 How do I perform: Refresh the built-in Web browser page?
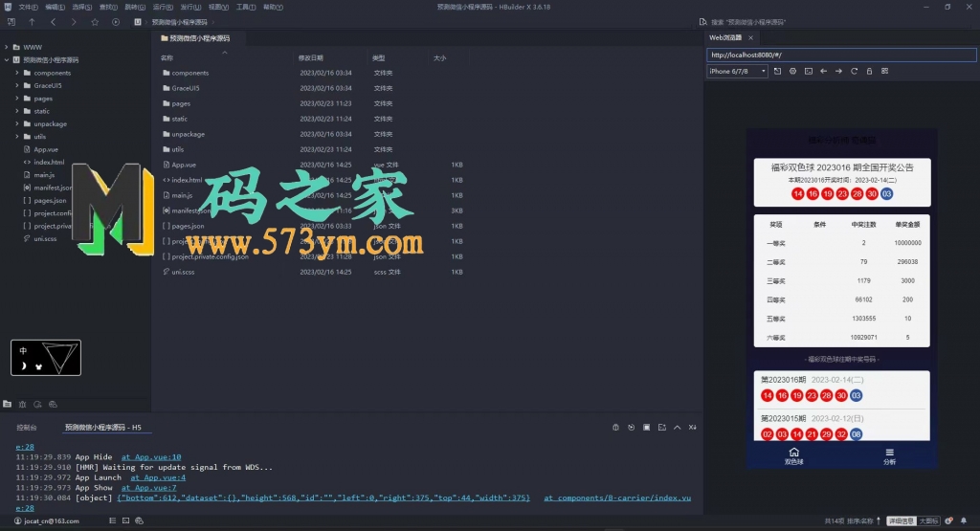pyautogui.click(x=854, y=71)
